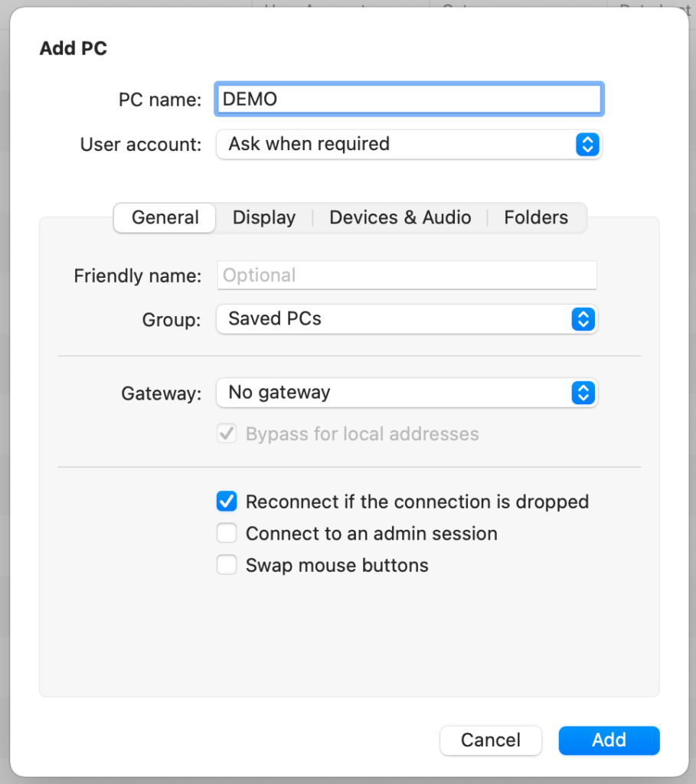696x784 pixels.
Task: Focus the PC name field containing DEMO
Action: click(x=409, y=99)
